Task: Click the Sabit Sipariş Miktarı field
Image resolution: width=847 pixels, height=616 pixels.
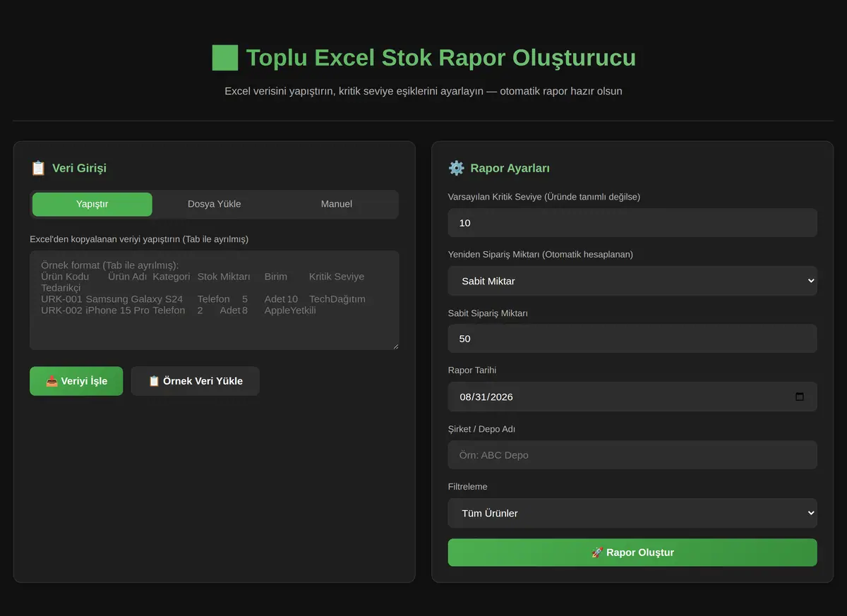Action: pos(632,339)
